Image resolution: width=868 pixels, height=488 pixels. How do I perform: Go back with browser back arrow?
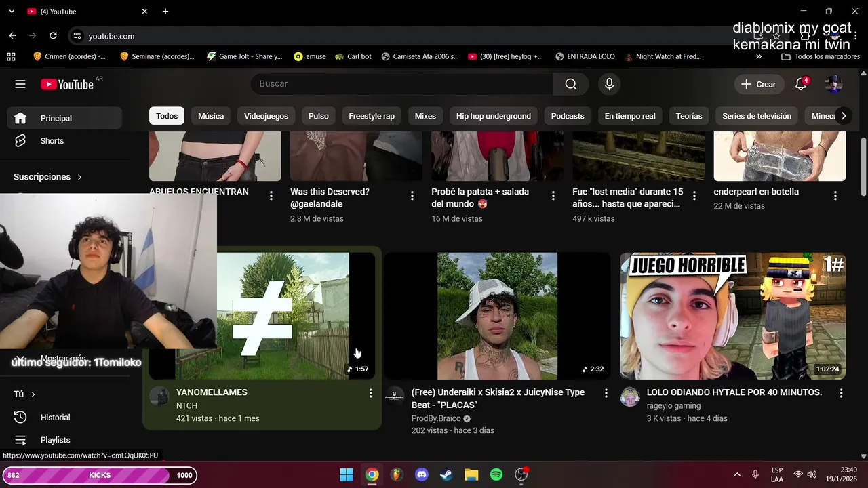[x=12, y=35]
